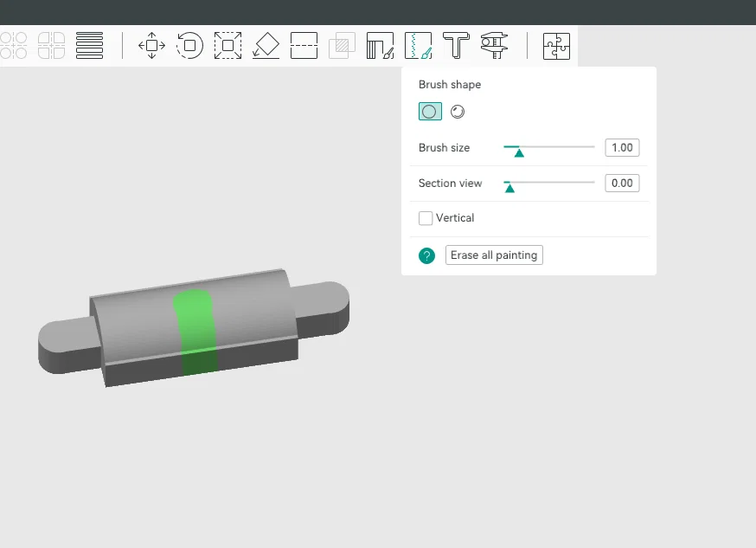The image size is (756, 548).
Task: Open the Text shape tool
Action: click(456, 46)
